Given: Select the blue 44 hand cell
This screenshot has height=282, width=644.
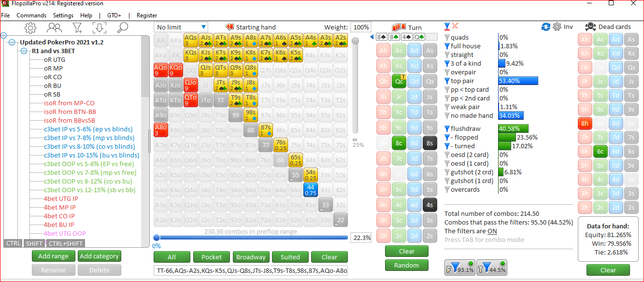Looking at the screenshot, I should 310,190.
